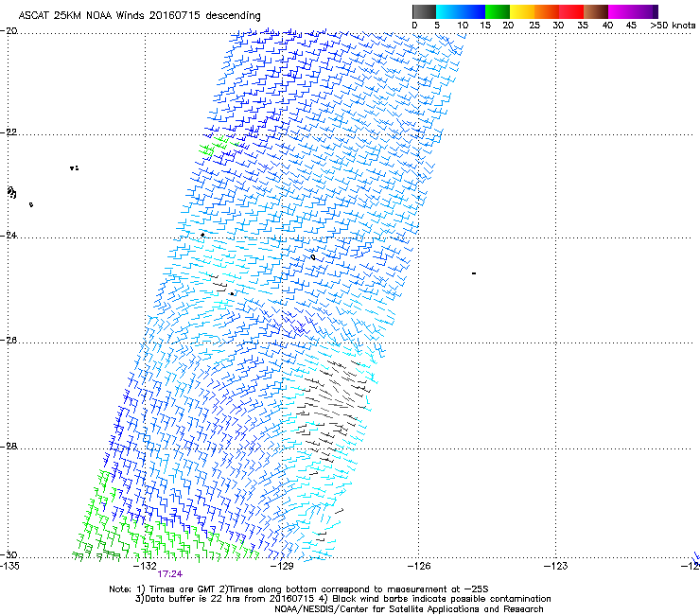Click the brown 35-40 knots legend color
The height and width of the screenshot is (615, 700).
click(596, 11)
